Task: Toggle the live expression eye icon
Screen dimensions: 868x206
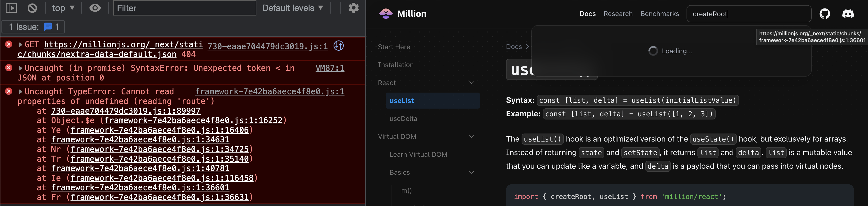Action: tap(95, 8)
